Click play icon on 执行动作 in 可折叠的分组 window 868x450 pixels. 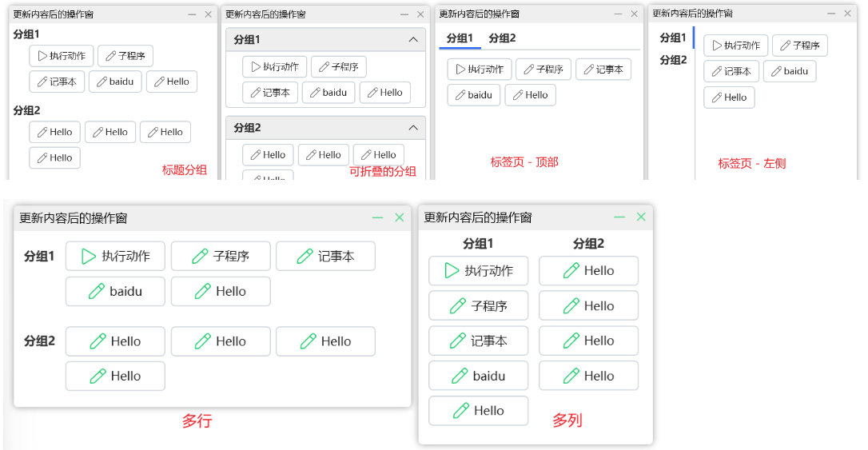255,67
